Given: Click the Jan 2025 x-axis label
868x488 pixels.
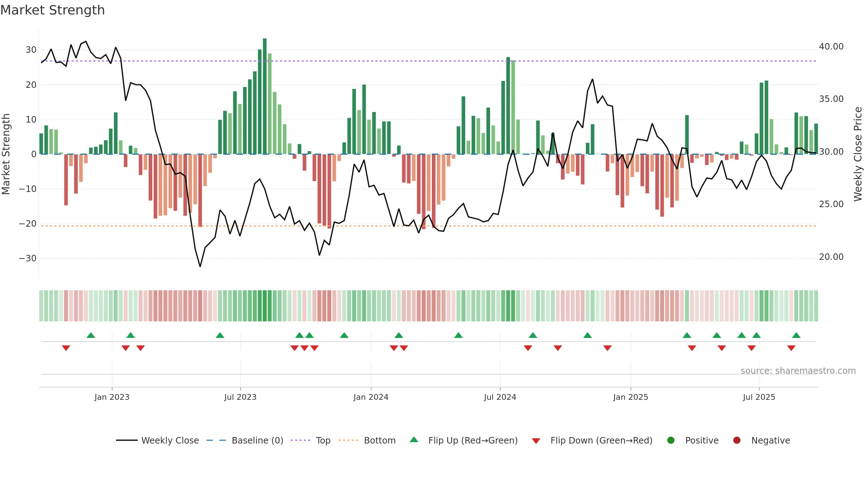Looking at the screenshot, I should pos(631,397).
